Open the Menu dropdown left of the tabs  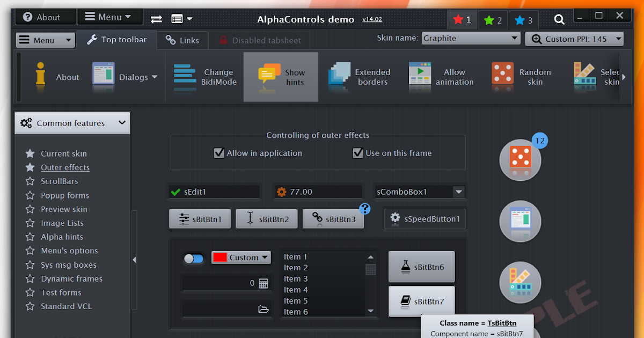click(x=45, y=40)
